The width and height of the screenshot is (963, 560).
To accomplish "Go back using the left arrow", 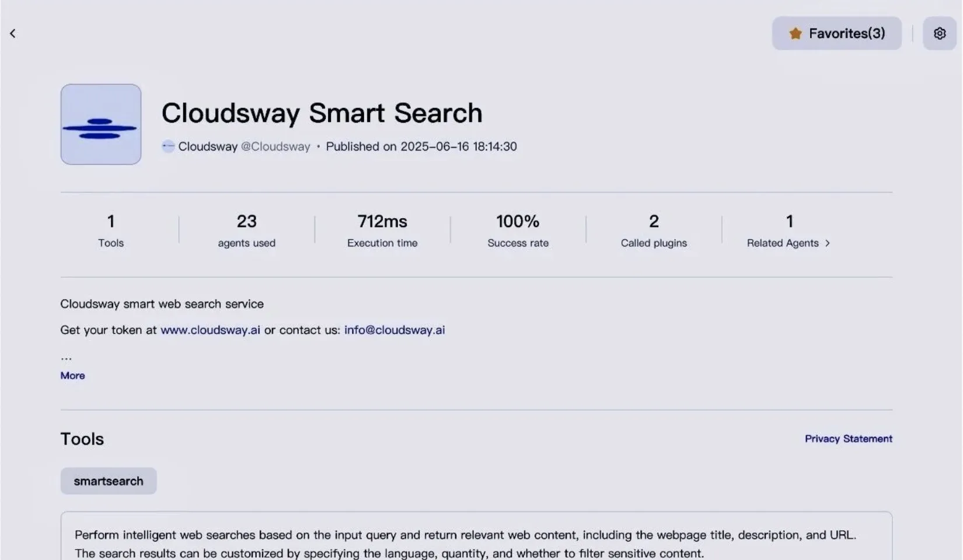I will 13,34.
